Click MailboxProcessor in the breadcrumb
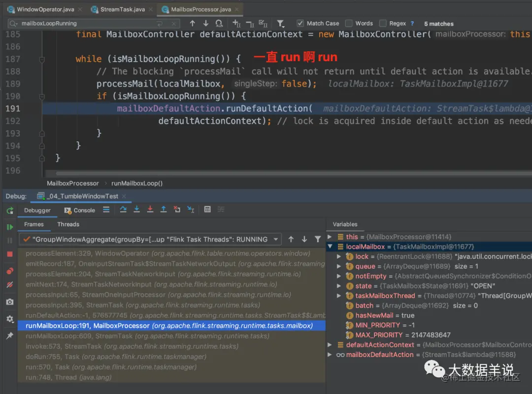 point(72,183)
